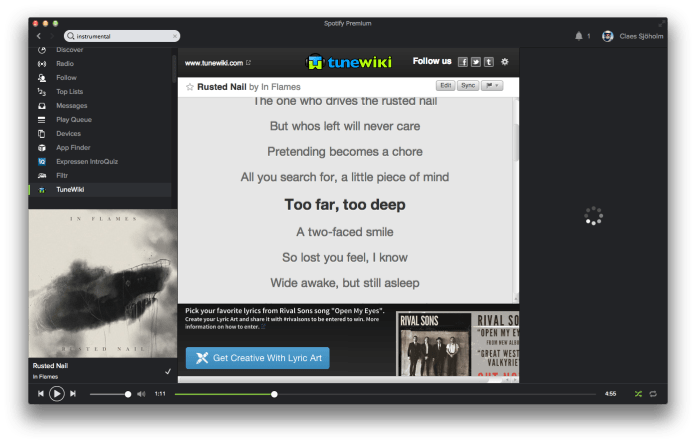Screen dimensions: 696x443
Task: Select Expressen IntroQuiz label
Action: pyautogui.click(x=87, y=162)
